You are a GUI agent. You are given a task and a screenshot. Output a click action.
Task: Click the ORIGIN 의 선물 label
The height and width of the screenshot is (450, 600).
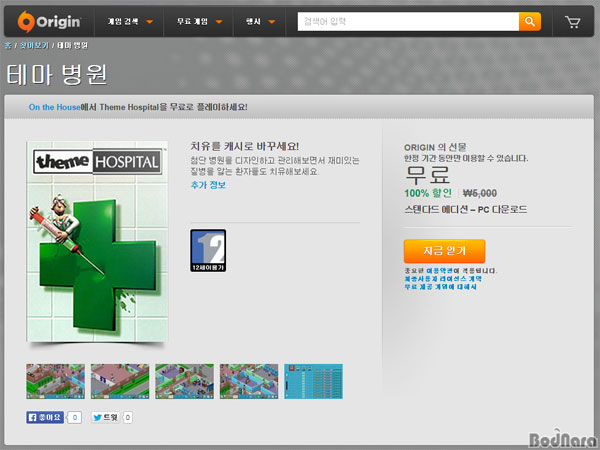pyautogui.click(x=435, y=147)
